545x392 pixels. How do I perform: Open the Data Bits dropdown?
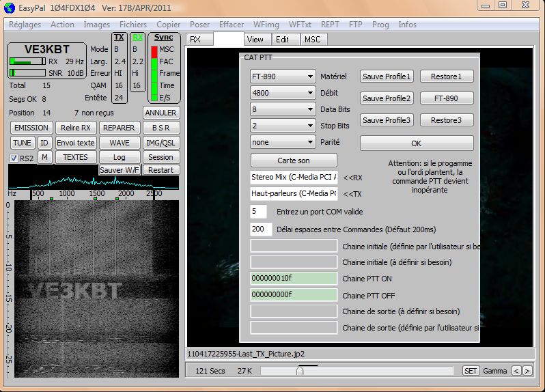click(283, 109)
